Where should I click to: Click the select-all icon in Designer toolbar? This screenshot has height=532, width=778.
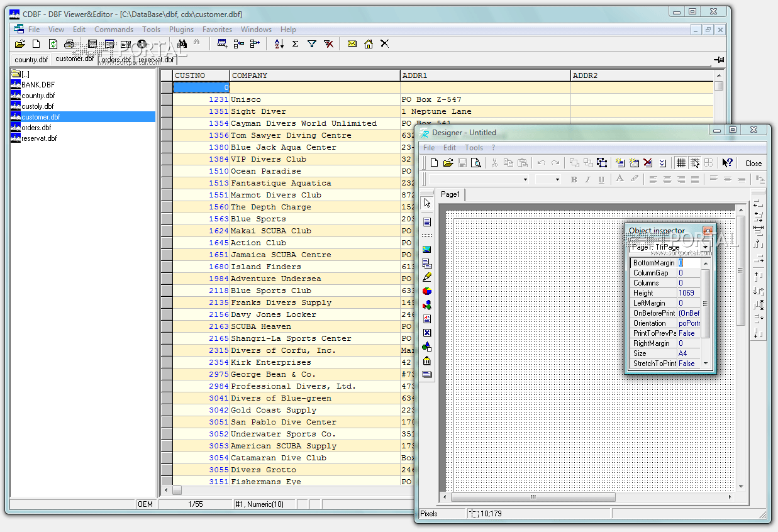point(602,163)
